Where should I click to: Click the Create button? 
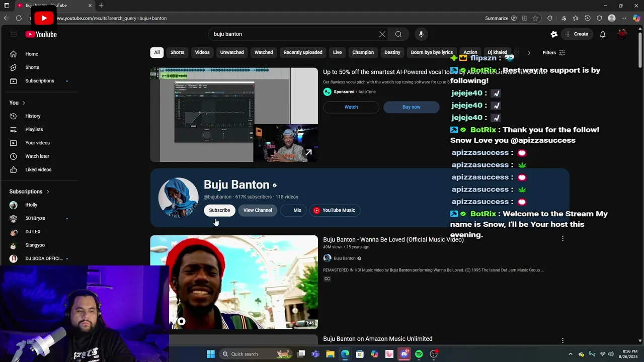[x=577, y=34]
